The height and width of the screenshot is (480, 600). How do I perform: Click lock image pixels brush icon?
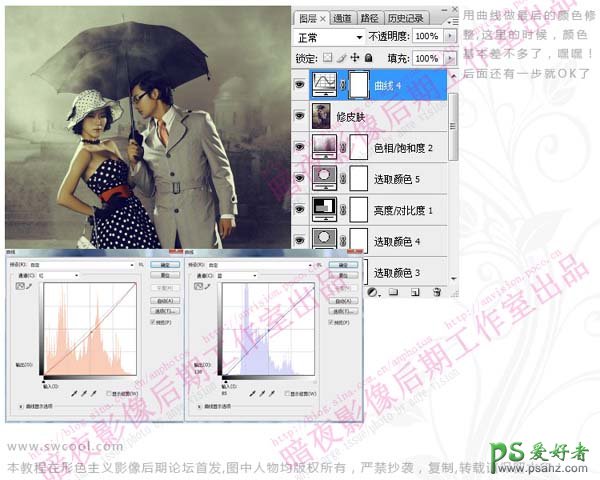pyautogui.click(x=342, y=58)
